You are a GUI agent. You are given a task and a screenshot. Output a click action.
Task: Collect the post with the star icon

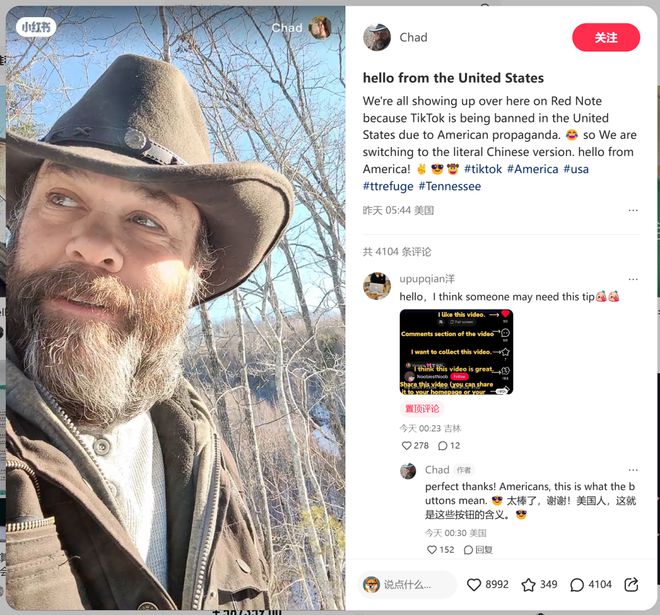(x=528, y=584)
